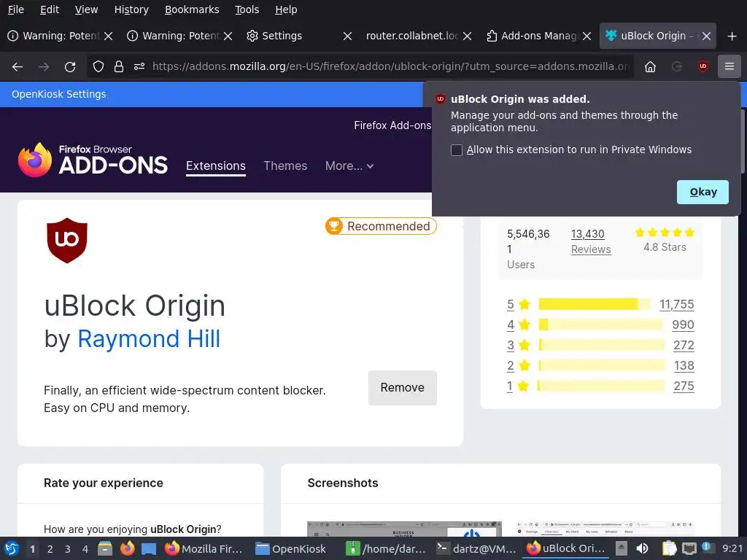Open file manager launcher in taskbar
The image size is (747, 560).
coord(105,548)
